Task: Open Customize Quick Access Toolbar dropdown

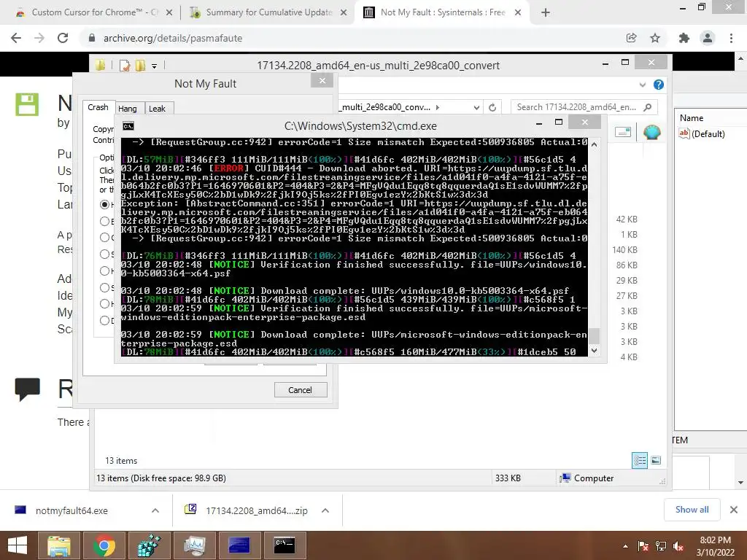Action: click(155, 66)
